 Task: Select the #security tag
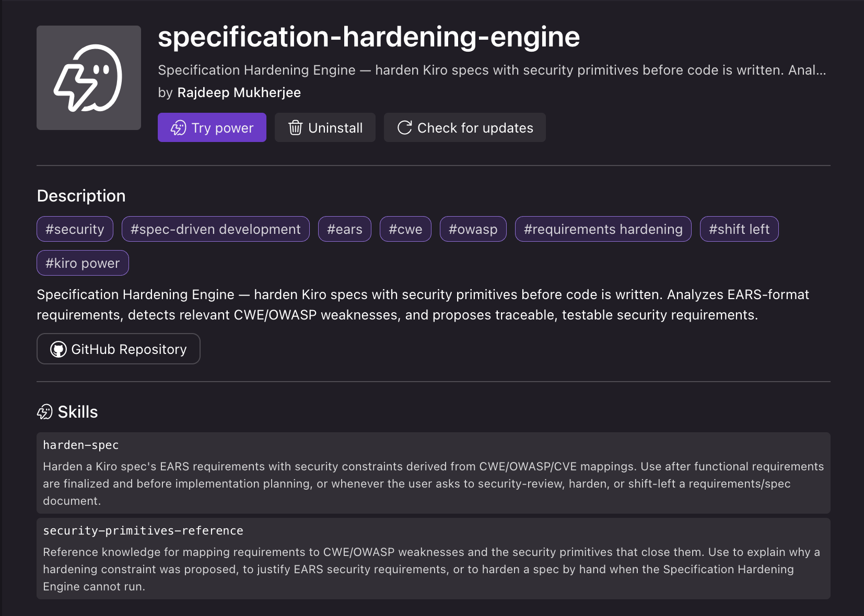[x=75, y=229]
